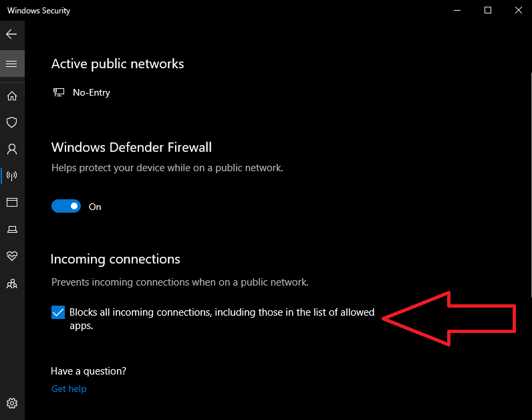Click the Windows Security title bar text
Screen dimensions: 532x420
pyautogui.click(x=39, y=11)
